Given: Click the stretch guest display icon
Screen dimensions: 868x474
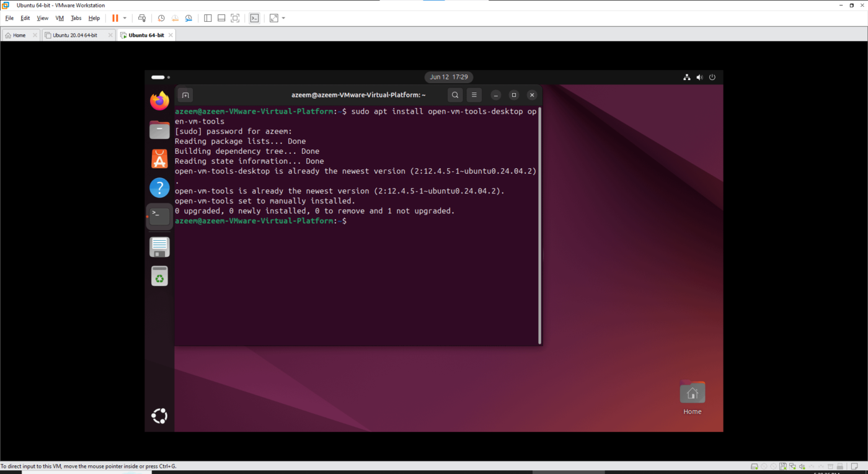Looking at the screenshot, I should (274, 18).
